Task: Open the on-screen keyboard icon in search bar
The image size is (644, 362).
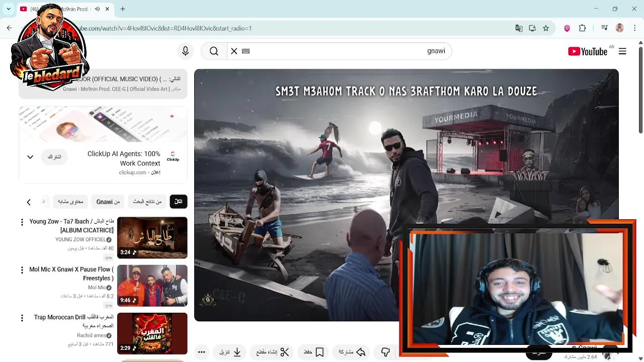Action: [x=246, y=51]
